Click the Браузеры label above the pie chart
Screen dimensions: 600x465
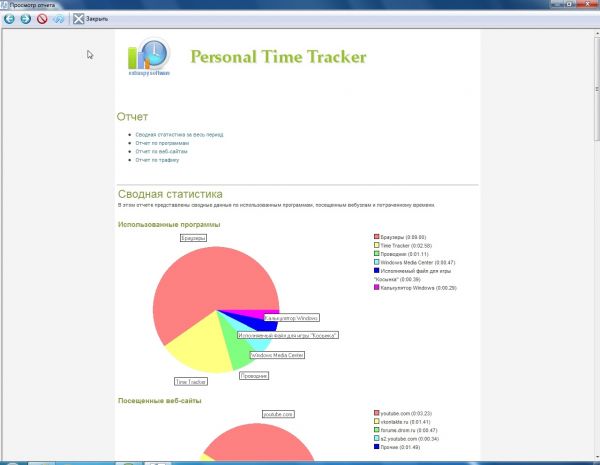(x=193, y=238)
